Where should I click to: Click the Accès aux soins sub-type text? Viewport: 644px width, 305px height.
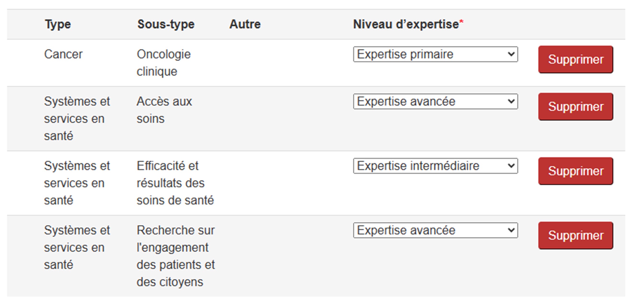(x=164, y=110)
